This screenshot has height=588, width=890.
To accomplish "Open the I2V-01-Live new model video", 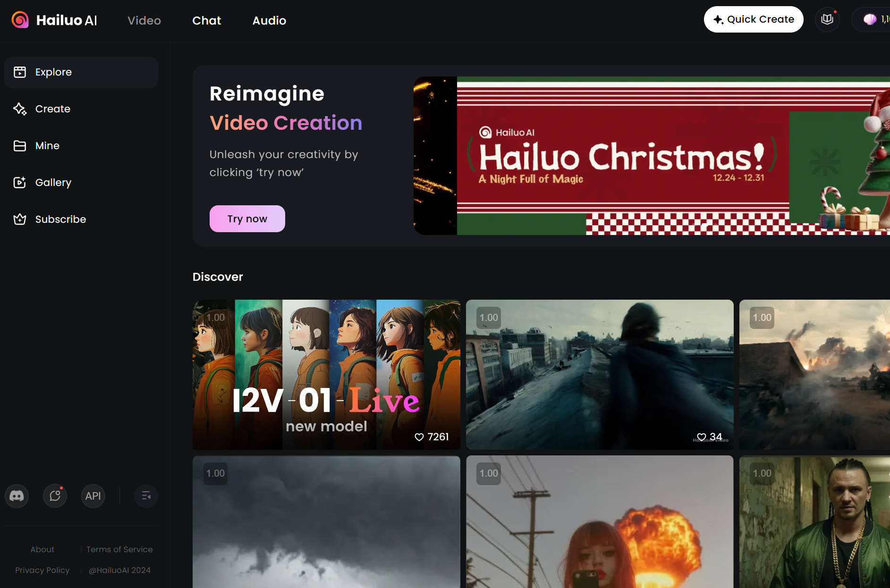I will point(326,375).
